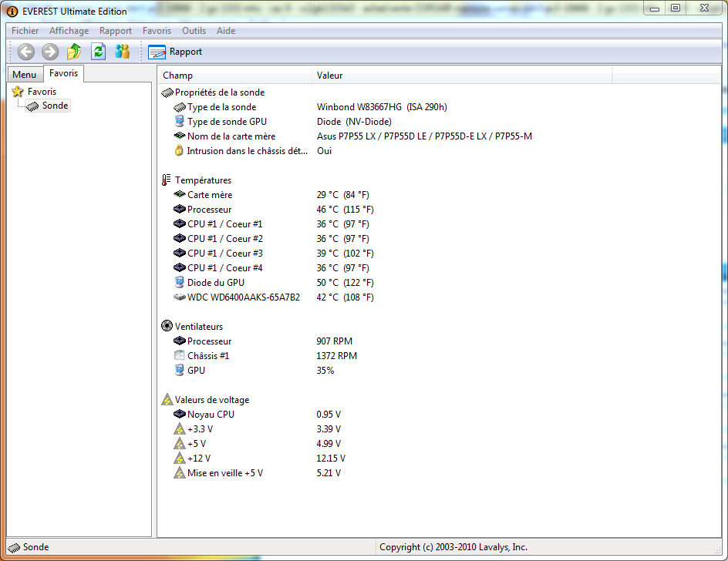
Task: Click the refresh page icon
Action: pos(98,51)
